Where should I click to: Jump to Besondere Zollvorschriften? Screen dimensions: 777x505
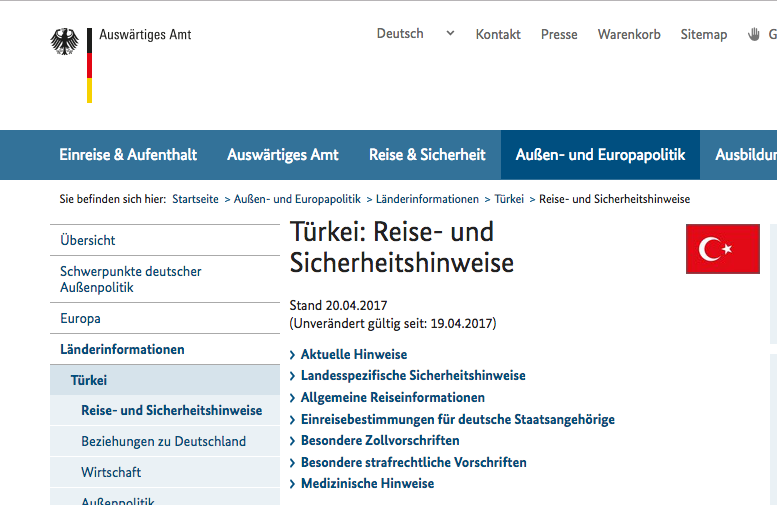(x=380, y=441)
